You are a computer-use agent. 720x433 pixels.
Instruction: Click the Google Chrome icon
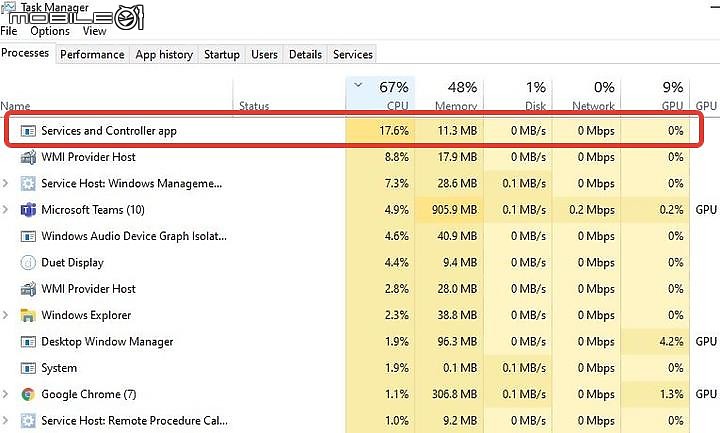[x=28, y=394]
